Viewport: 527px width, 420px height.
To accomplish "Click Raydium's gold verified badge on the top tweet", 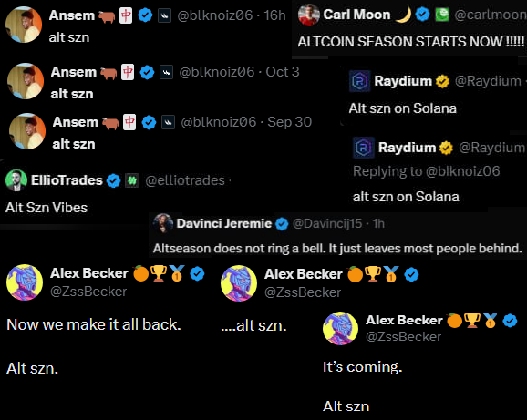I will 442,81.
